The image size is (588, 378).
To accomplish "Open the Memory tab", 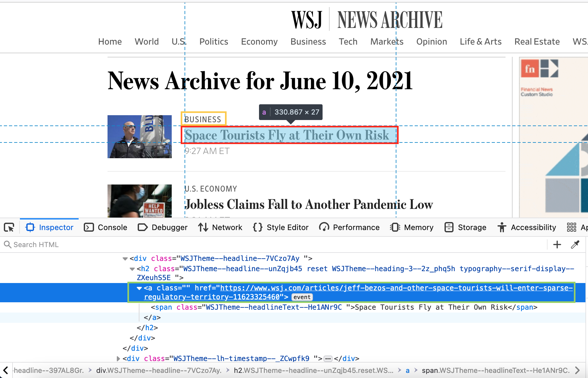I will tap(412, 228).
